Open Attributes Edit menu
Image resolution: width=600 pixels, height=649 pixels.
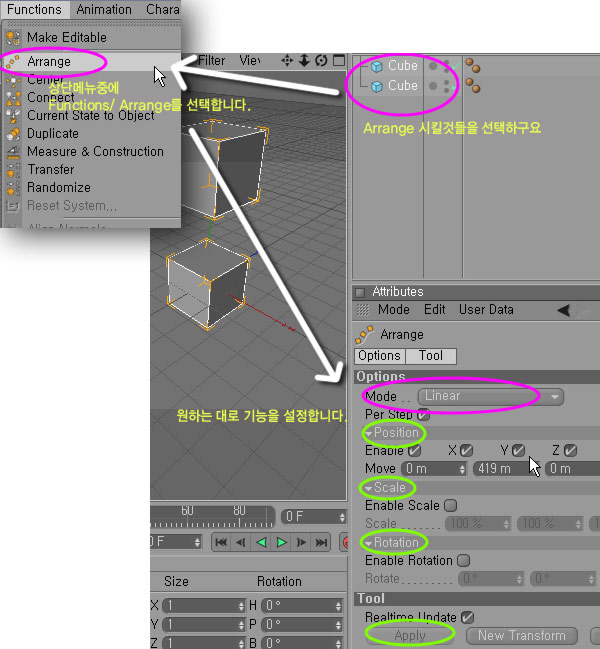(434, 310)
